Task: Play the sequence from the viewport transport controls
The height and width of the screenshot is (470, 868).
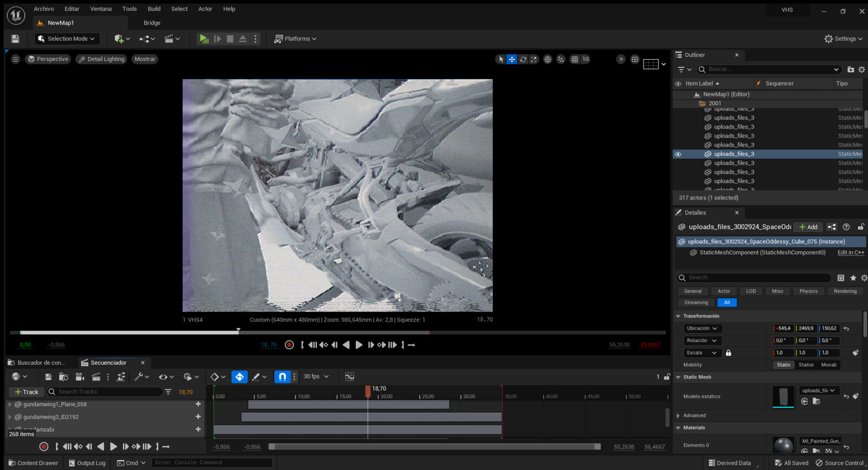Action: pos(359,345)
